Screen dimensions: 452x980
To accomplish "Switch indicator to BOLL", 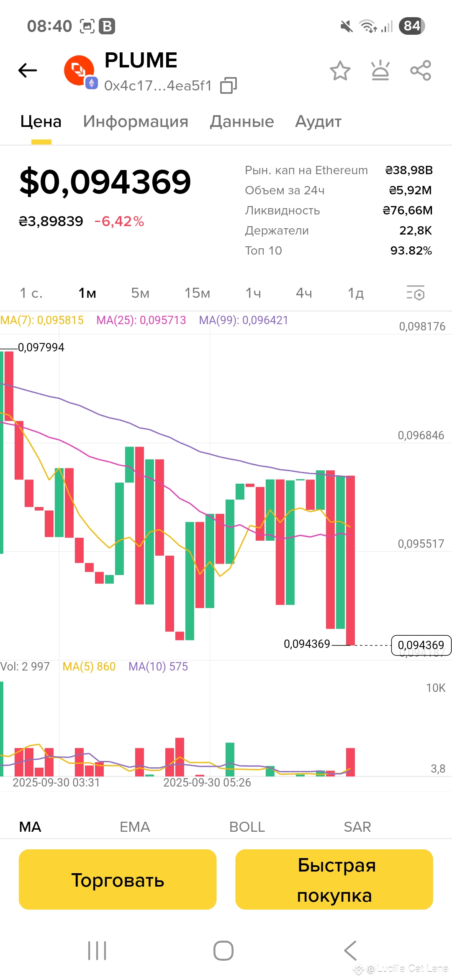I will [247, 827].
